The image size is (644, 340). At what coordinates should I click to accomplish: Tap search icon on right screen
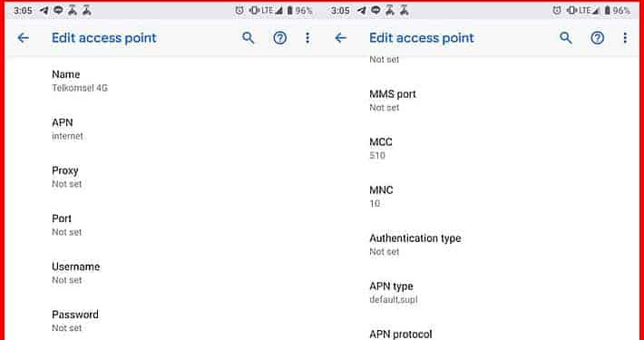click(566, 38)
